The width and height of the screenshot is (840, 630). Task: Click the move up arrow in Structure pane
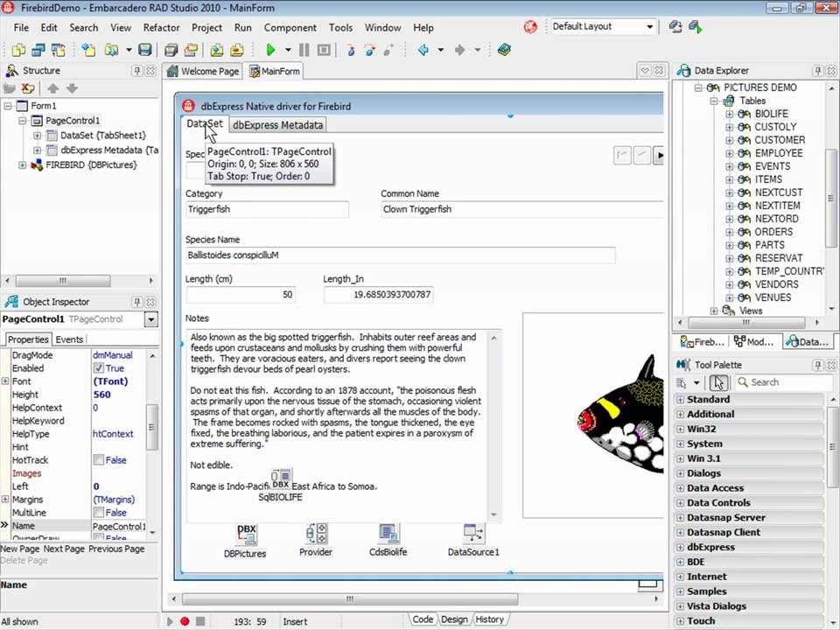click(x=52, y=88)
